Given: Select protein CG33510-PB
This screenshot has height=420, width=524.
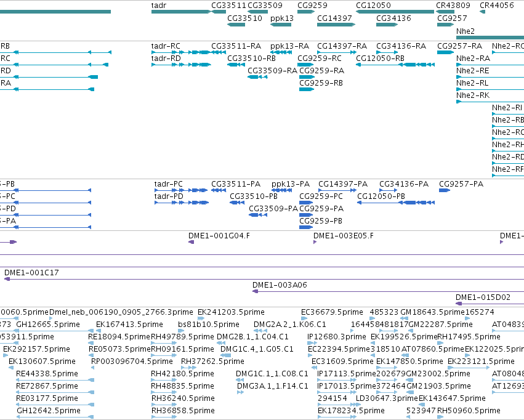Looking at the screenshot, I should click(x=237, y=203).
